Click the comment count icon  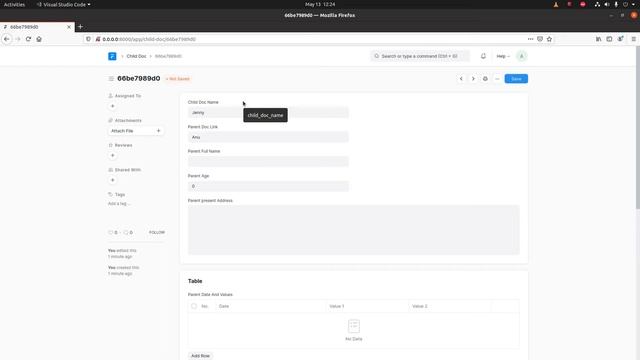point(126,232)
